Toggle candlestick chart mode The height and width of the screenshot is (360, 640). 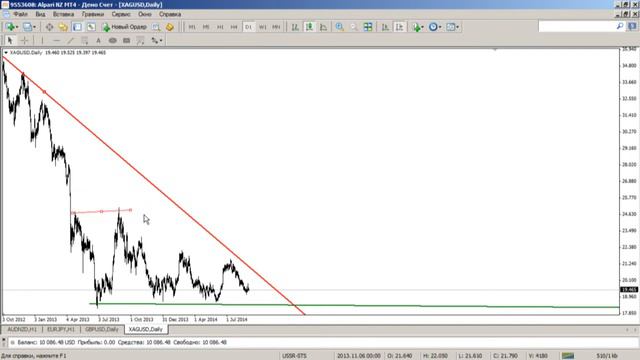[x=309, y=27]
